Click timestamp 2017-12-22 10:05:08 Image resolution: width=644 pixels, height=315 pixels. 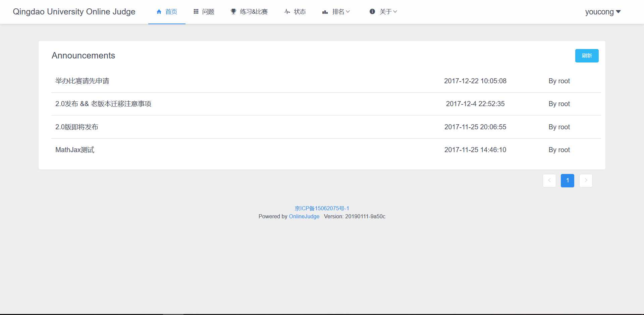pos(475,81)
